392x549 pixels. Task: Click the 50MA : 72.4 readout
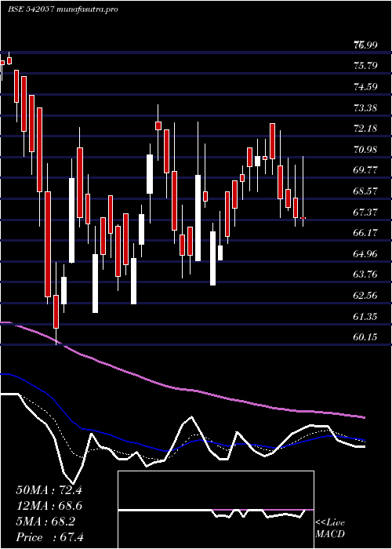[x=49, y=490]
